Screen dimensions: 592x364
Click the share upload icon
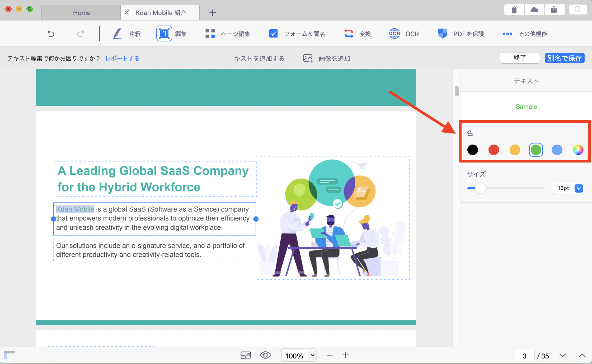coord(554,10)
